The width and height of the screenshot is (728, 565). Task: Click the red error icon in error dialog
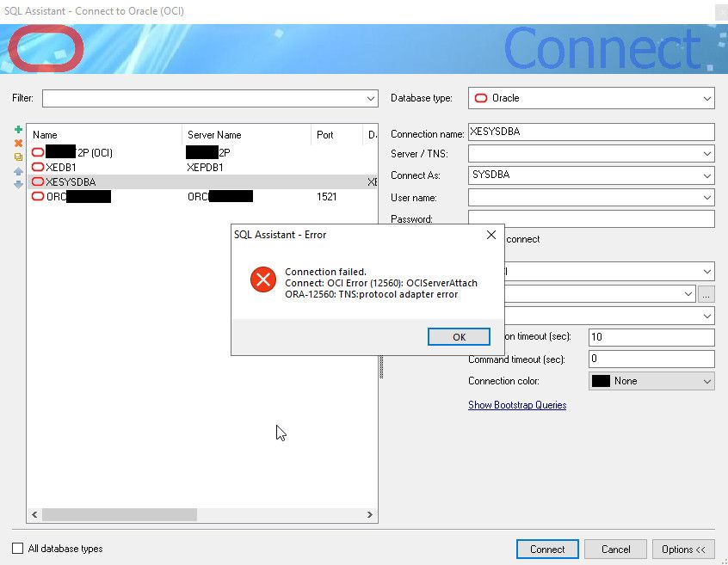point(263,279)
